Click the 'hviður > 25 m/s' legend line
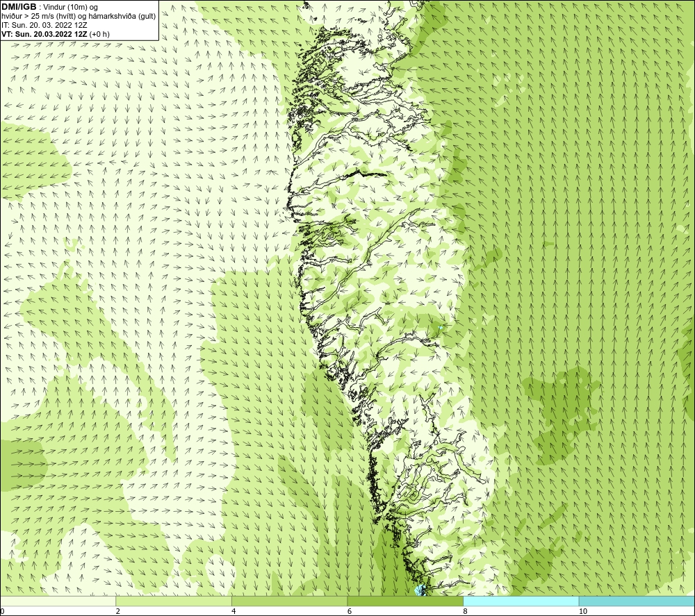 coord(79,17)
